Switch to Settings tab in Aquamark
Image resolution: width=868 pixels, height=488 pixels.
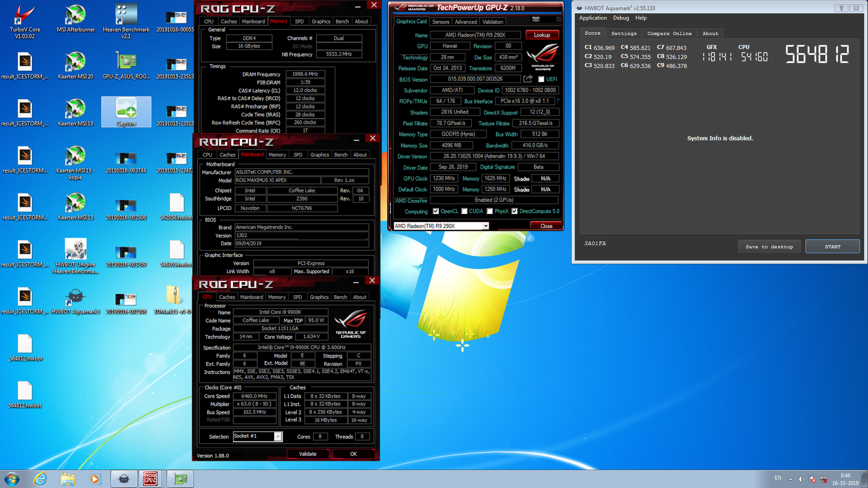(x=623, y=33)
